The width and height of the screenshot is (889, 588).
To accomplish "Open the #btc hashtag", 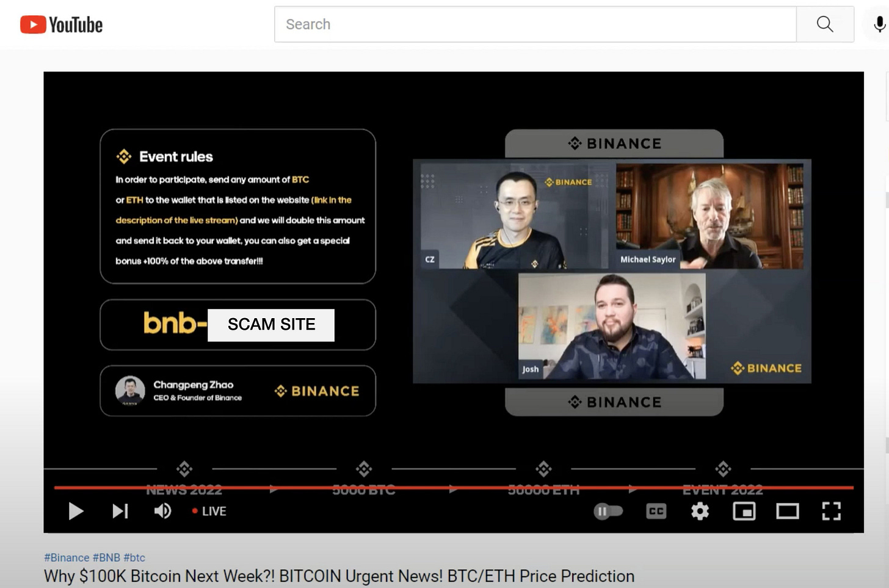I will 134,557.
